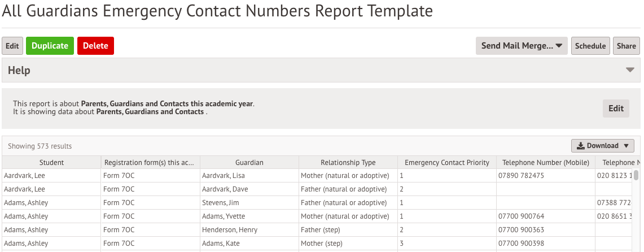This screenshot has height=252, width=644.
Task: Open the Download options caret
Action: click(626, 146)
